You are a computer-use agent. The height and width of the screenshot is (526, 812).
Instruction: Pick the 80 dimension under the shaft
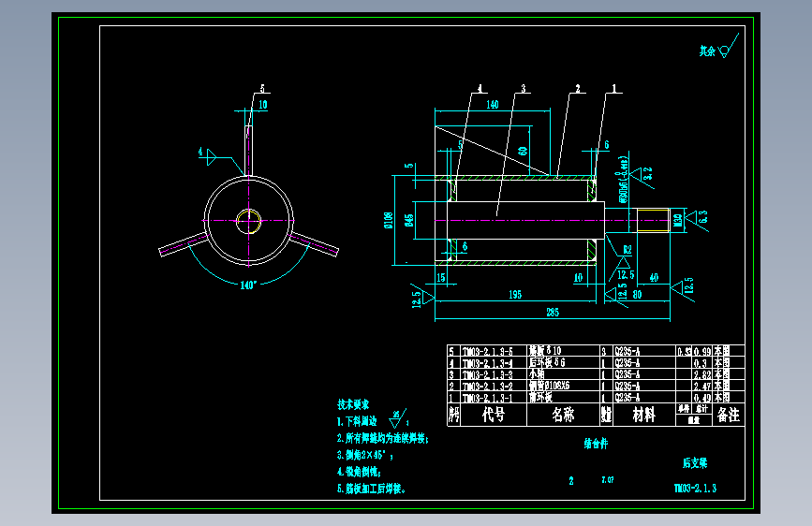[x=637, y=294]
